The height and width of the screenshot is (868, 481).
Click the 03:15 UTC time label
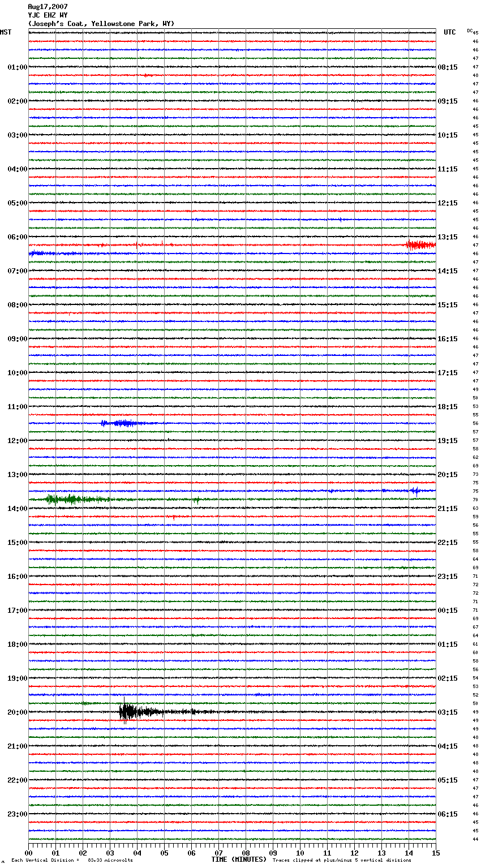point(448,712)
